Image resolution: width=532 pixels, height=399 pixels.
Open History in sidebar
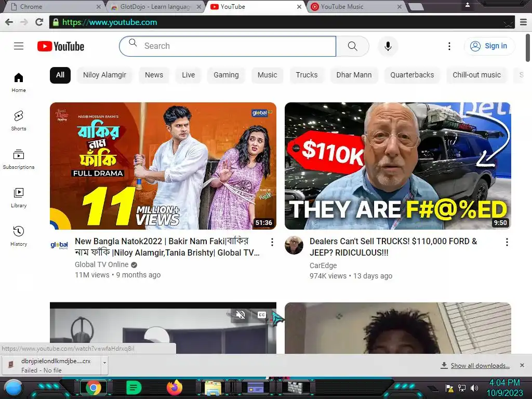coord(19,236)
